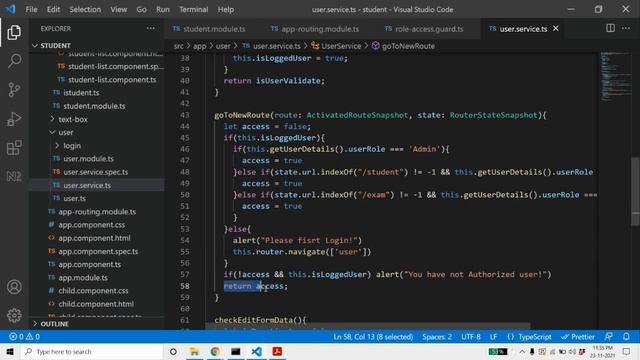
Task: Click the Windows taskbar search box
Action: point(92,351)
